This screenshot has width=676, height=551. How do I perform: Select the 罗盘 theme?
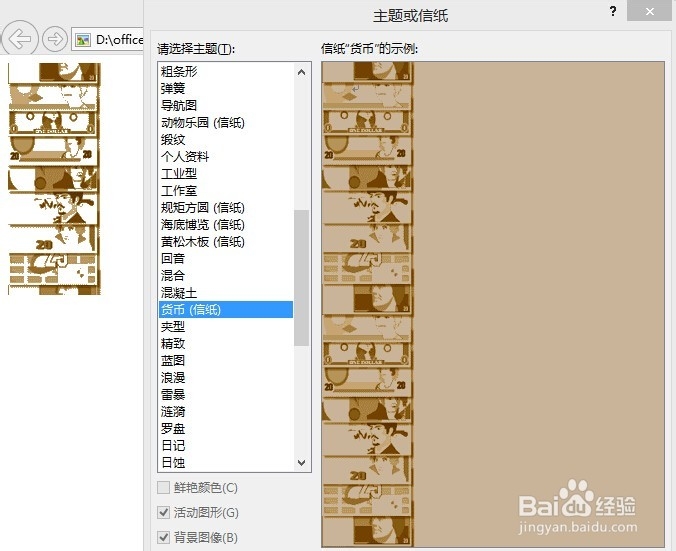point(226,429)
